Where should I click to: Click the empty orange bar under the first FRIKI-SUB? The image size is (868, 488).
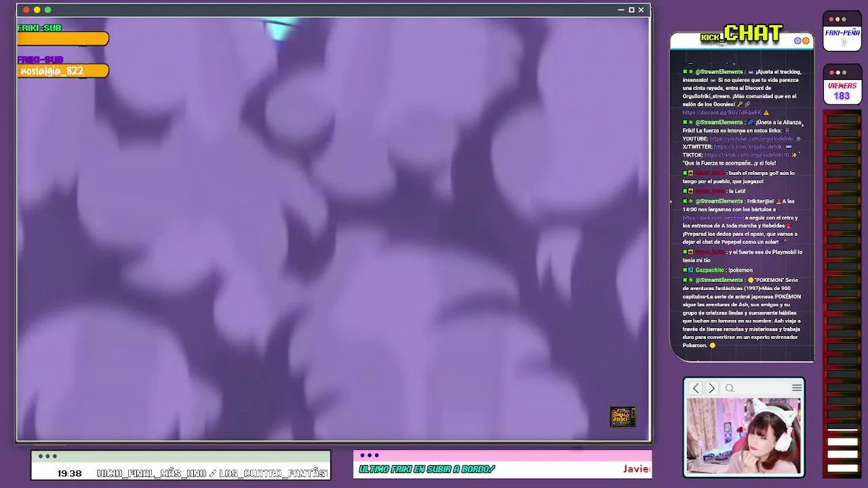62,39
